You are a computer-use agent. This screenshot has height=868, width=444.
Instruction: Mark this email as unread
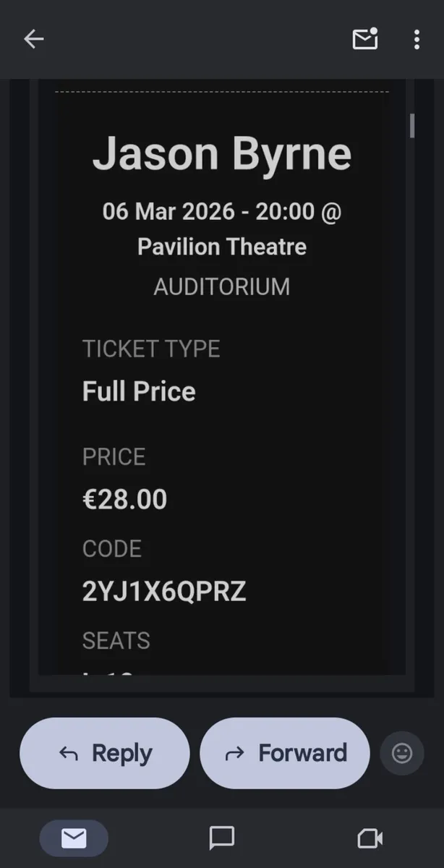pyautogui.click(x=364, y=40)
